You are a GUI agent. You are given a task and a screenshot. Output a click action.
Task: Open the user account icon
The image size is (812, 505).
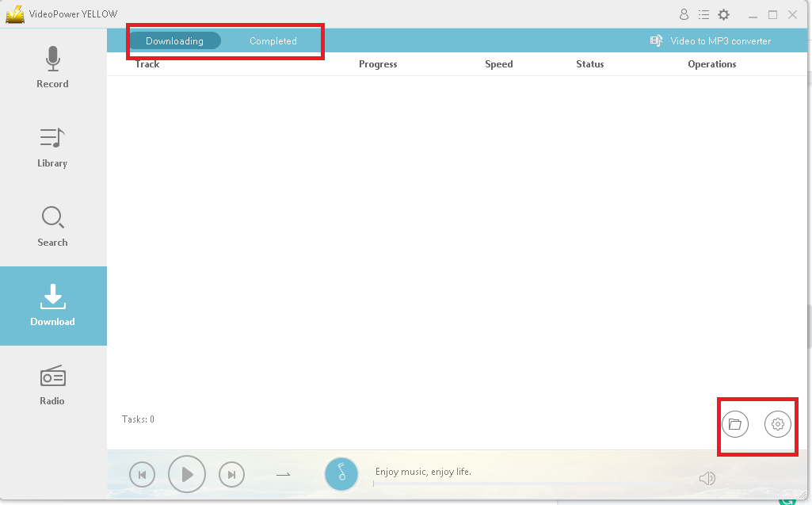tap(684, 14)
